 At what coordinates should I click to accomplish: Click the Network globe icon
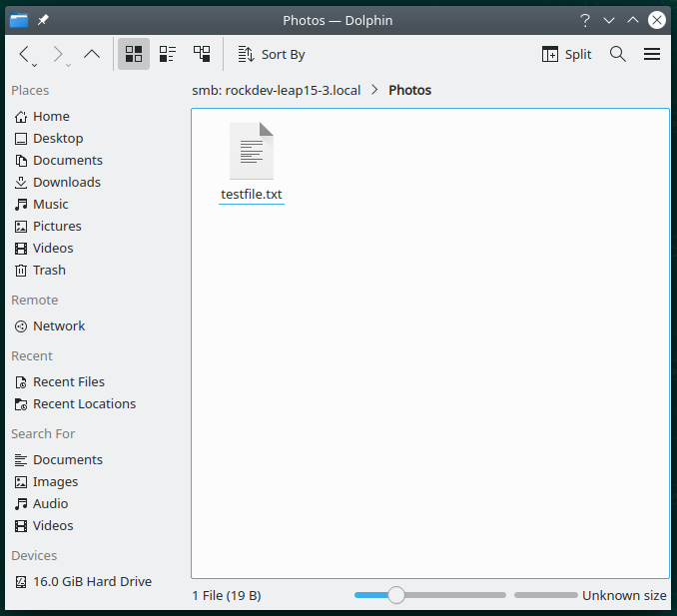click(x=21, y=326)
